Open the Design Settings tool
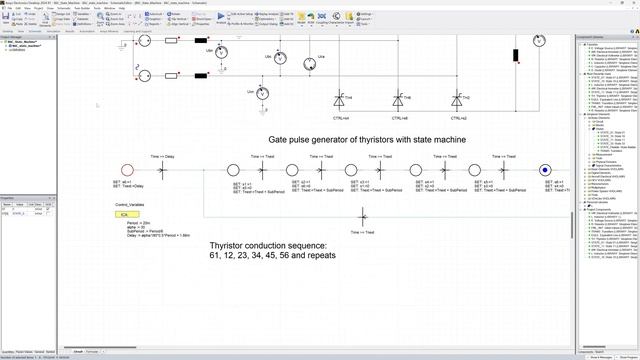Image resolution: width=640 pixels, height=360 pixels. [x=61, y=14]
